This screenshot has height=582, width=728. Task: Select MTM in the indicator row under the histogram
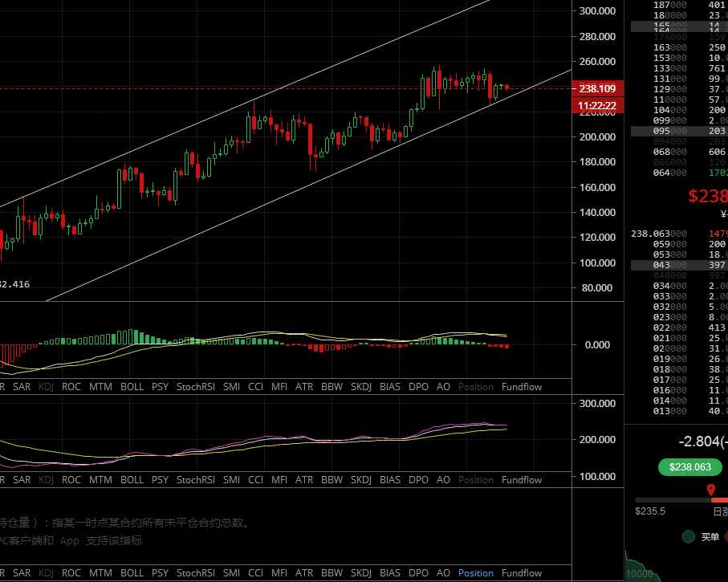click(100, 387)
